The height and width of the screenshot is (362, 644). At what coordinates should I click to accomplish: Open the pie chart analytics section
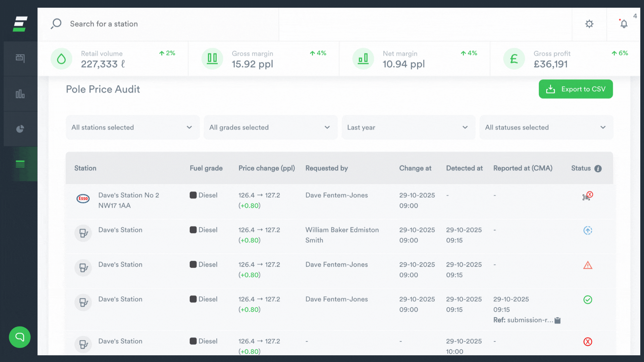click(20, 129)
